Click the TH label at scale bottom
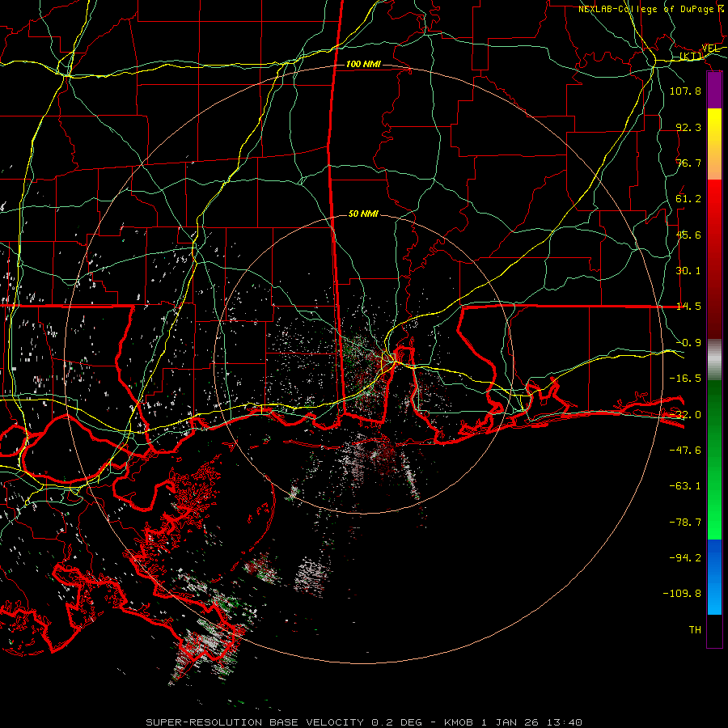728x728 pixels. coord(695,630)
